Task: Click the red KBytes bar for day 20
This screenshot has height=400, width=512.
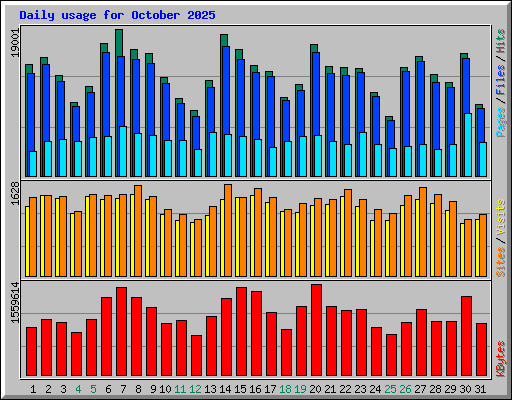Action: (x=316, y=330)
